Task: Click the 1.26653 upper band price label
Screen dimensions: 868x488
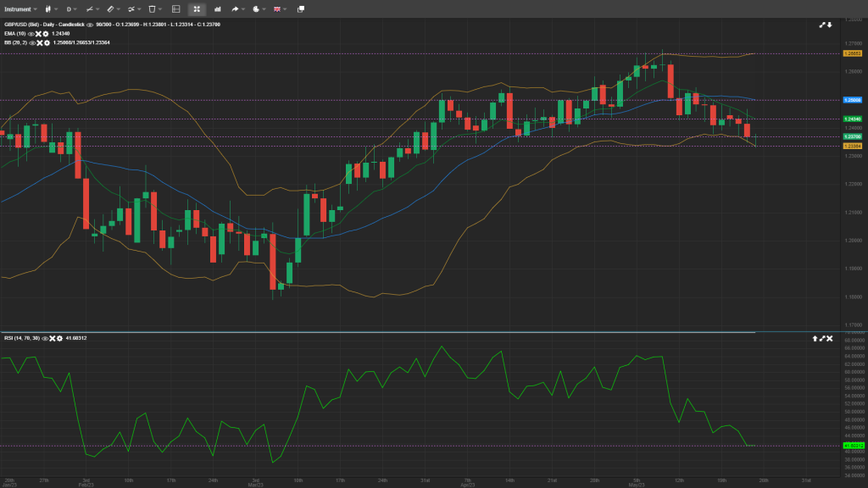Action: coord(852,53)
